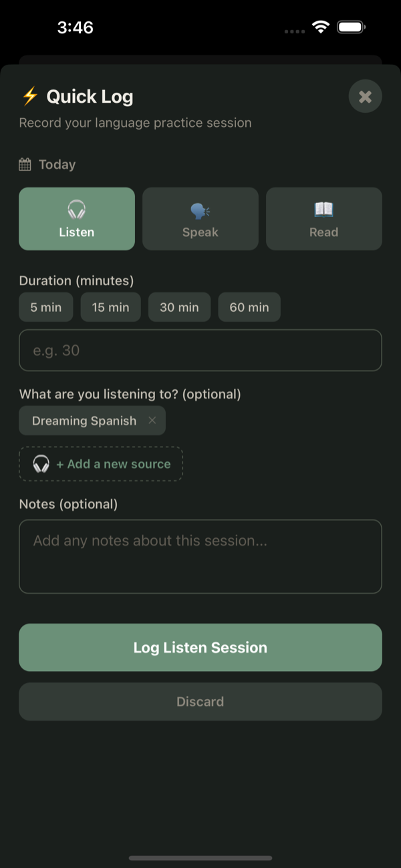The height and width of the screenshot is (868, 401).
Task: Select the 5 min duration chip
Action: point(45,307)
